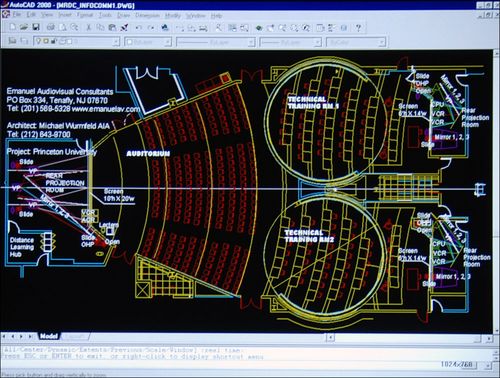Toggle the layer padlock lock icon
The image size is (500, 378).
pyautogui.click(x=53, y=41)
